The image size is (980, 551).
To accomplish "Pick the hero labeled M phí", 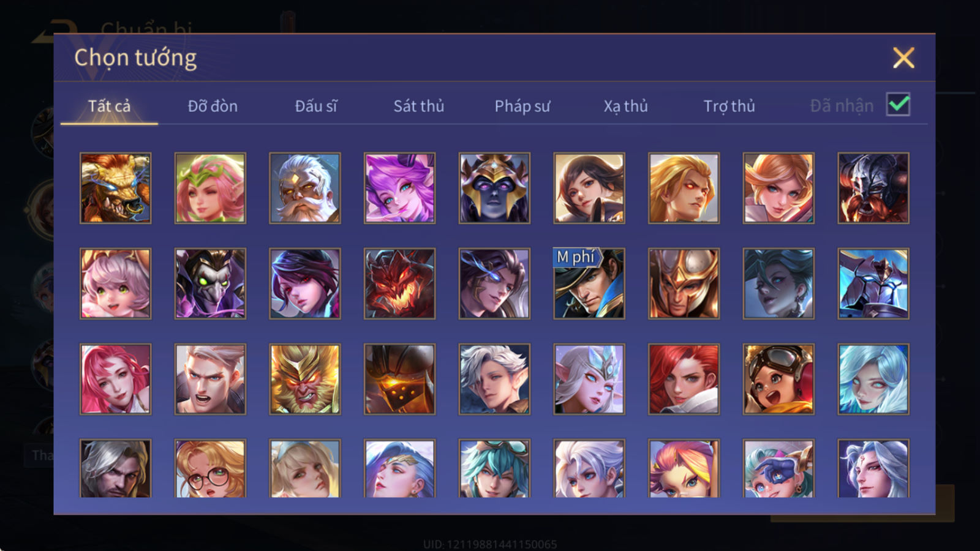I will tap(589, 283).
